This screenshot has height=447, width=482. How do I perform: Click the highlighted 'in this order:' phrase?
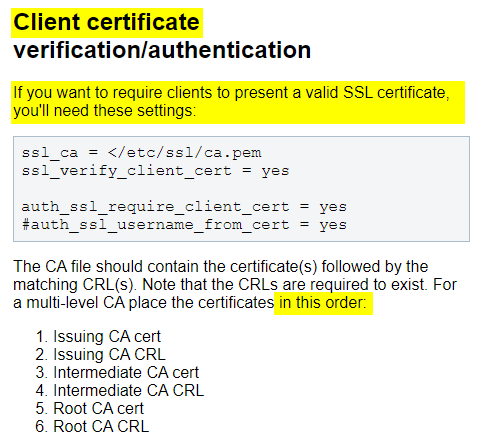click(x=323, y=303)
